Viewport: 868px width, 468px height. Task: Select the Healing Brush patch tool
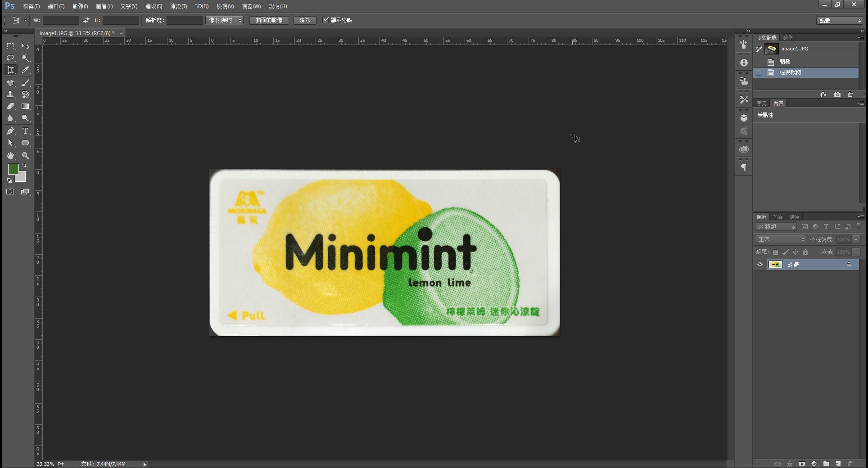pyautogui.click(x=10, y=83)
